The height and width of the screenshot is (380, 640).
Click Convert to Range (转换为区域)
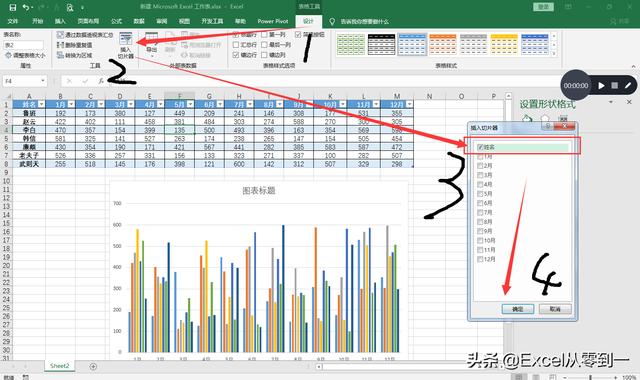point(75,55)
